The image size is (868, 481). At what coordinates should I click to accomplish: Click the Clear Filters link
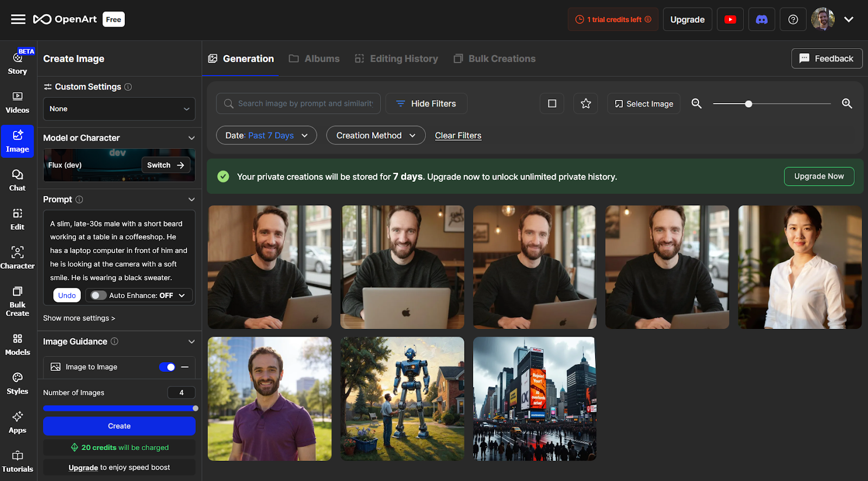point(458,136)
